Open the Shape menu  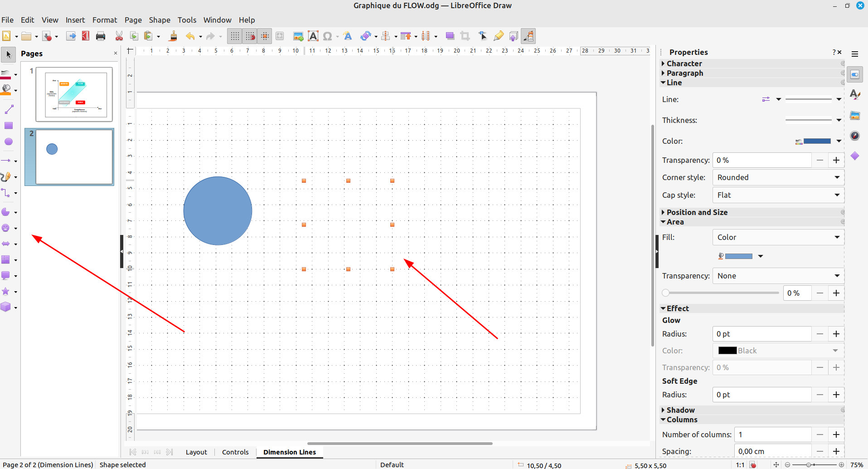point(160,20)
